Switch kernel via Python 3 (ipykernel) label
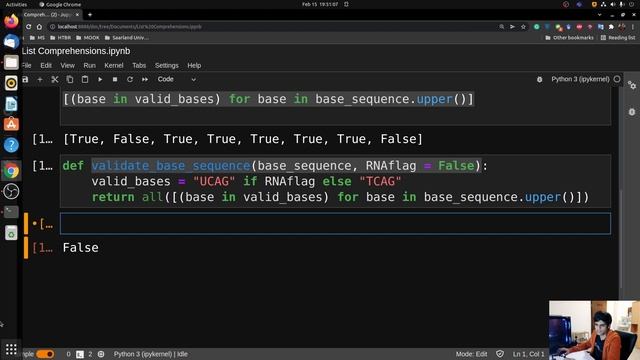The width and height of the screenshot is (640, 360). (580, 79)
